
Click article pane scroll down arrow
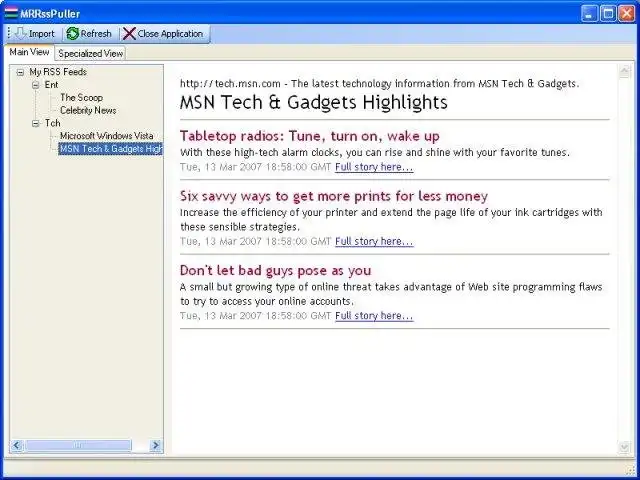(x=624, y=447)
